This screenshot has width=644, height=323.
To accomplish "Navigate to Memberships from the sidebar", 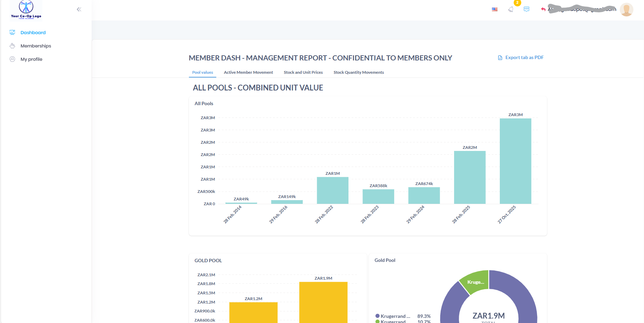I will 36,45.
